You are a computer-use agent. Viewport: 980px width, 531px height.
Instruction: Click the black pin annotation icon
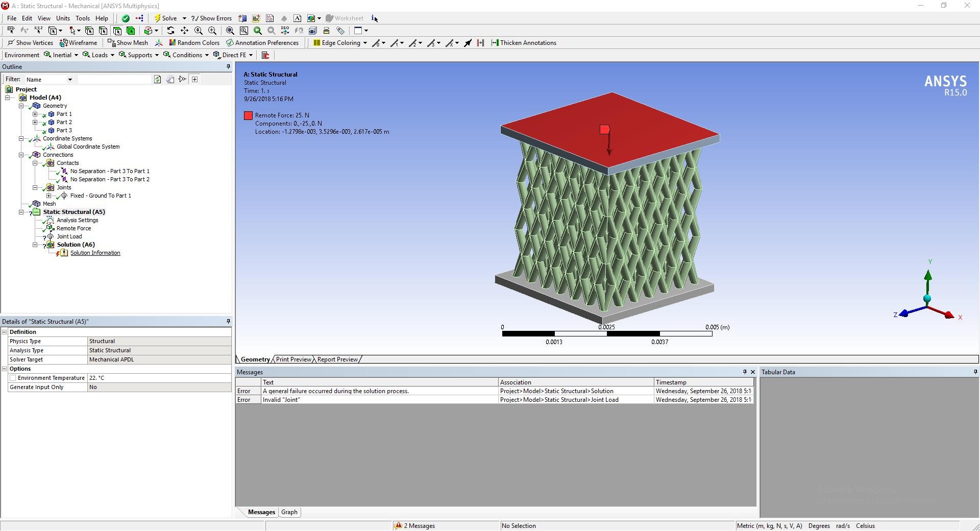click(x=468, y=43)
